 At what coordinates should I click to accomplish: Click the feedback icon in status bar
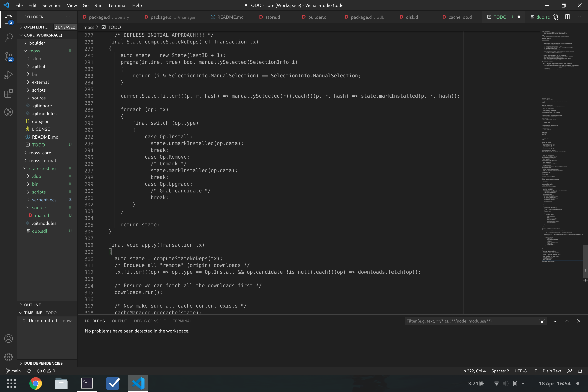569,371
